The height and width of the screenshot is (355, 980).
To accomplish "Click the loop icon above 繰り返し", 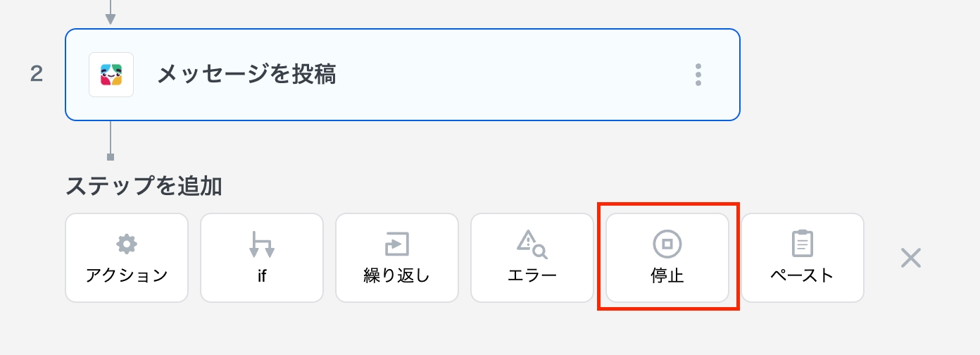I will (x=397, y=244).
